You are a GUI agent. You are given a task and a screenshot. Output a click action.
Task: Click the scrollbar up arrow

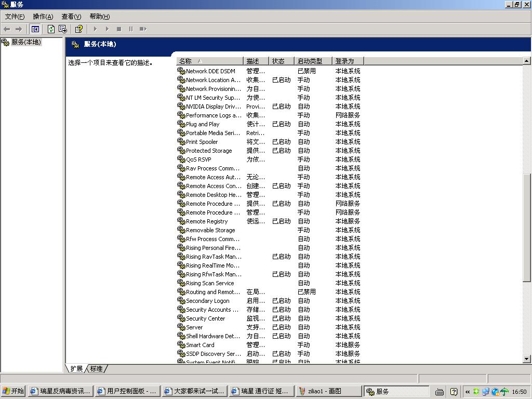point(527,61)
